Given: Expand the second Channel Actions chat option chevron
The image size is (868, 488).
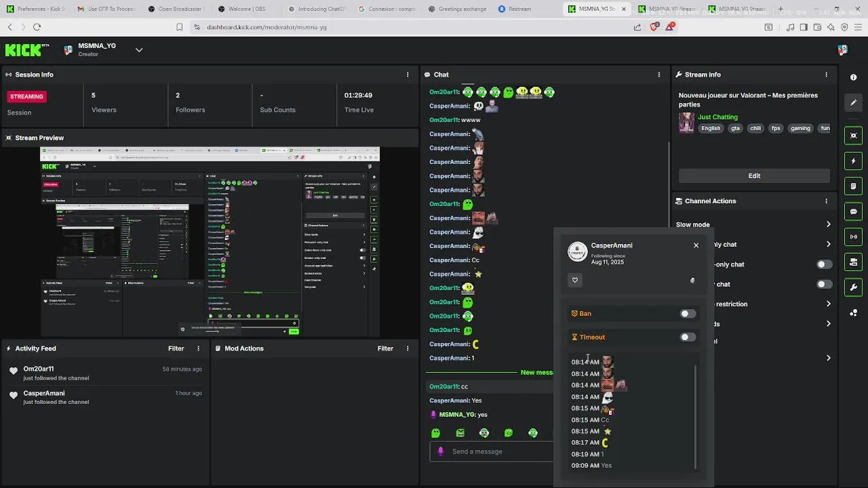Looking at the screenshot, I should click(828, 245).
